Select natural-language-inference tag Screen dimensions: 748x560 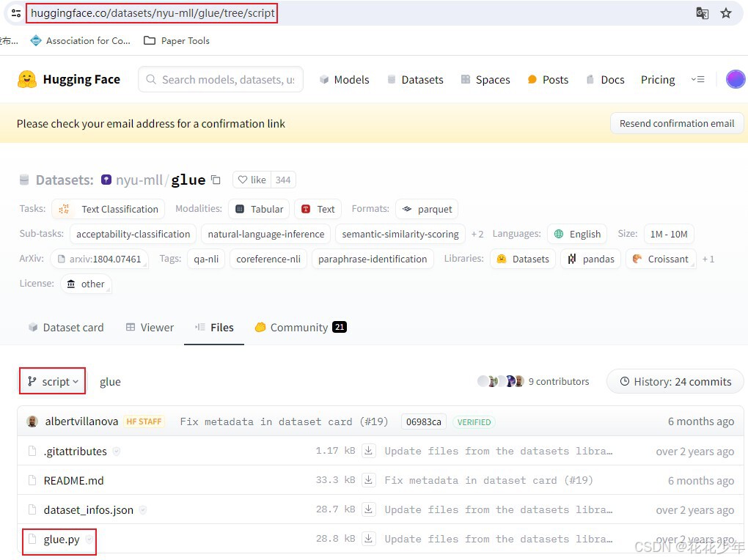click(x=266, y=234)
